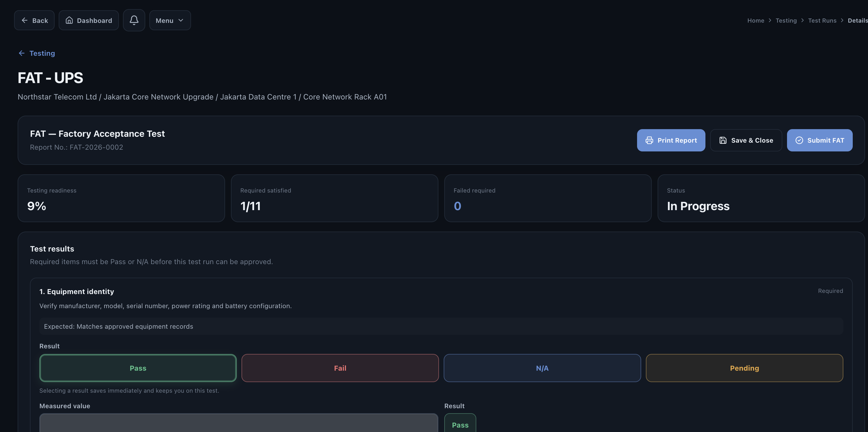Open the Dashboard from the top bar
Image resolution: width=868 pixels, height=432 pixels.
89,20
